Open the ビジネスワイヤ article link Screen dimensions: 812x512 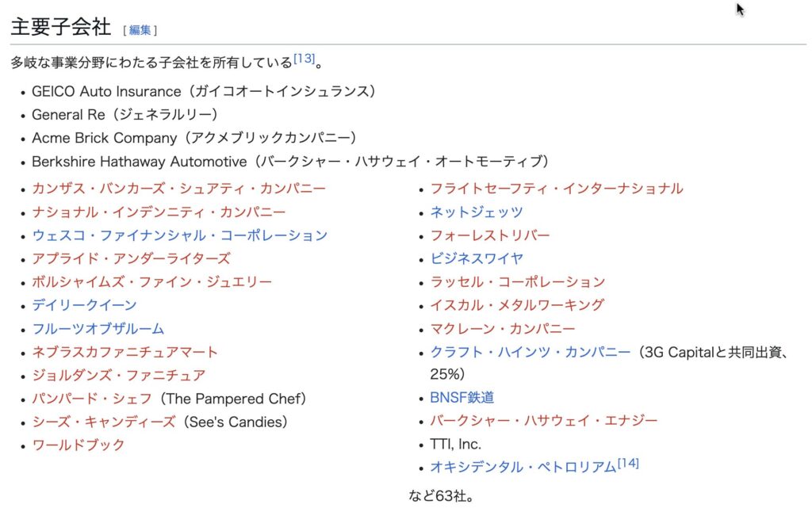click(x=477, y=259)
